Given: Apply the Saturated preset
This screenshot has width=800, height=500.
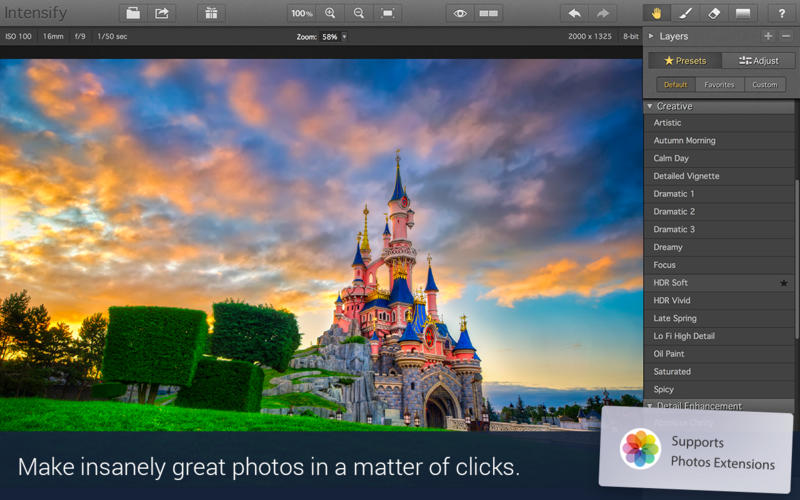Looking at the screenshot, I should click(719, 372).
